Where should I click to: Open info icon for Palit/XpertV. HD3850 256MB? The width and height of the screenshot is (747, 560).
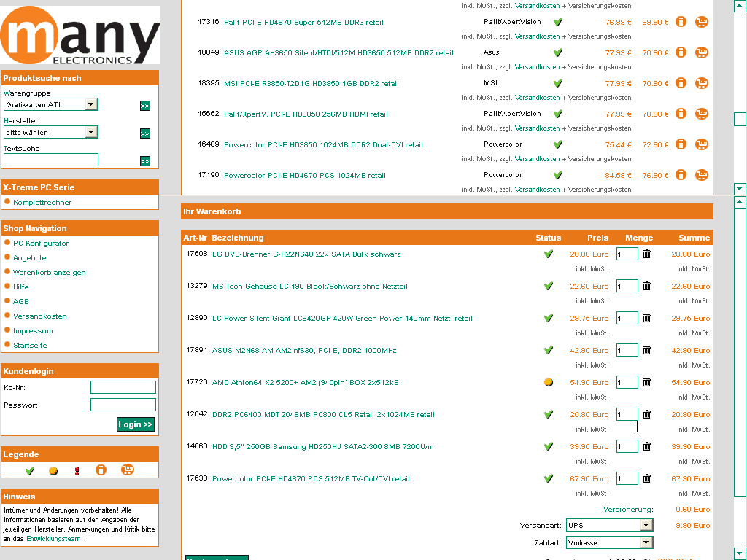pyautogui.click(x=681, y=114)
